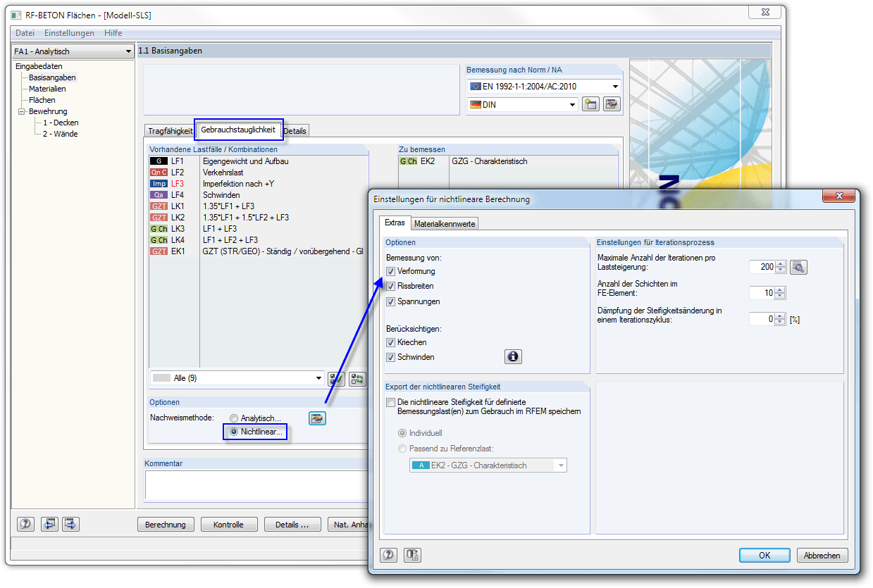Select Materialien in the navigator tree
The width and height of the screenshot is (873, 588).
point(47,89)
